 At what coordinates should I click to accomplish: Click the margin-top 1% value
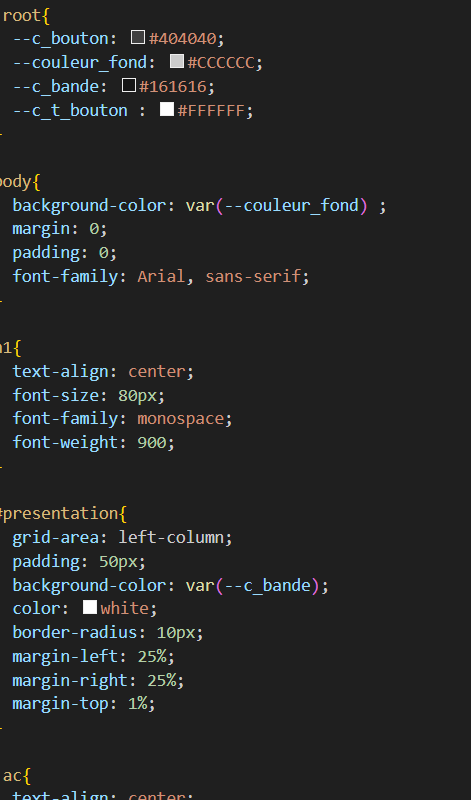(137, 704)
